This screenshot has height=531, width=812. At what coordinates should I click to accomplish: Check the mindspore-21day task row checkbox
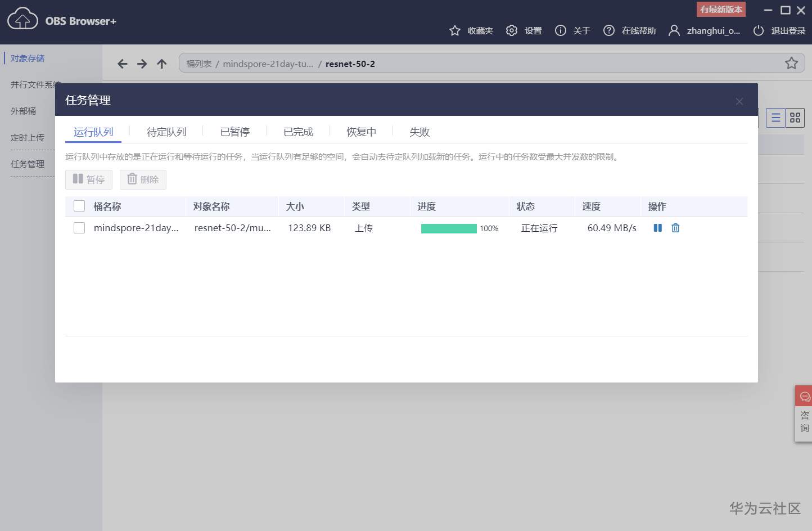pyautogui.click(x=79, y=228)
